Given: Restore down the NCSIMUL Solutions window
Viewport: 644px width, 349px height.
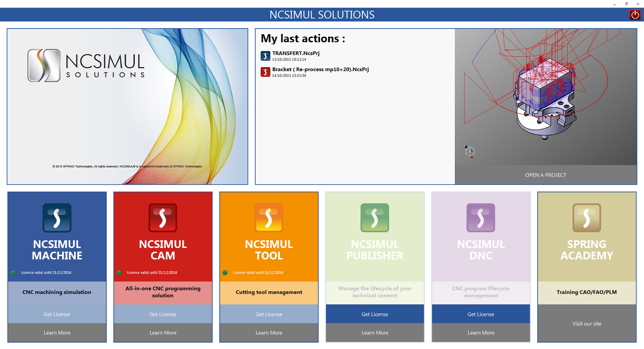Looking at the screenshot, I should [626, 4].
